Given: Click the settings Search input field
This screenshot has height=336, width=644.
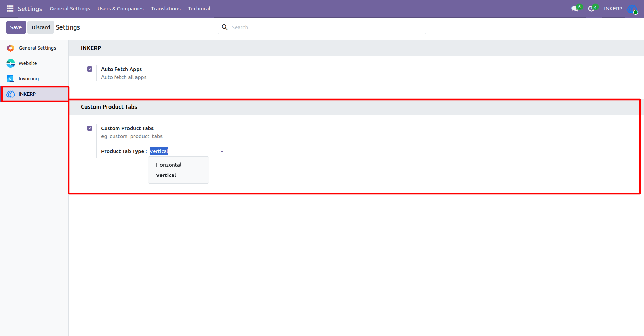Looking at the screenshot, I should point(322,27).
